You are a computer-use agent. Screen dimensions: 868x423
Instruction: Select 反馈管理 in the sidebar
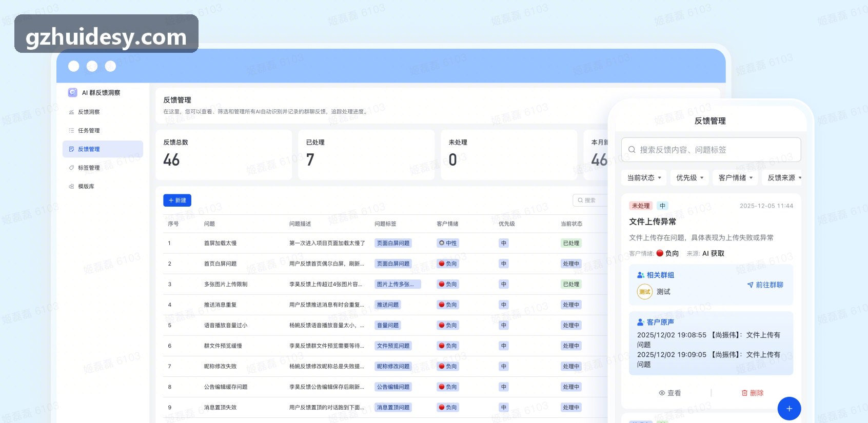103,149
